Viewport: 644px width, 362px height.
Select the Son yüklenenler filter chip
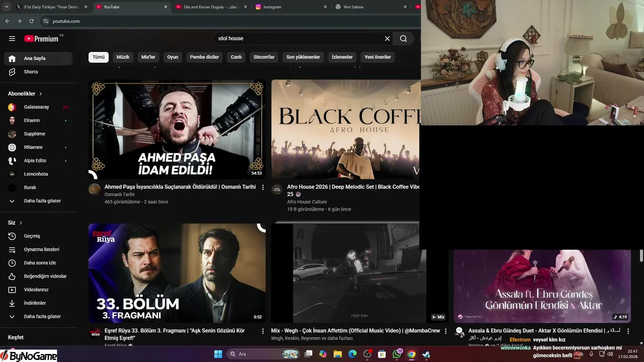(303, 57)
